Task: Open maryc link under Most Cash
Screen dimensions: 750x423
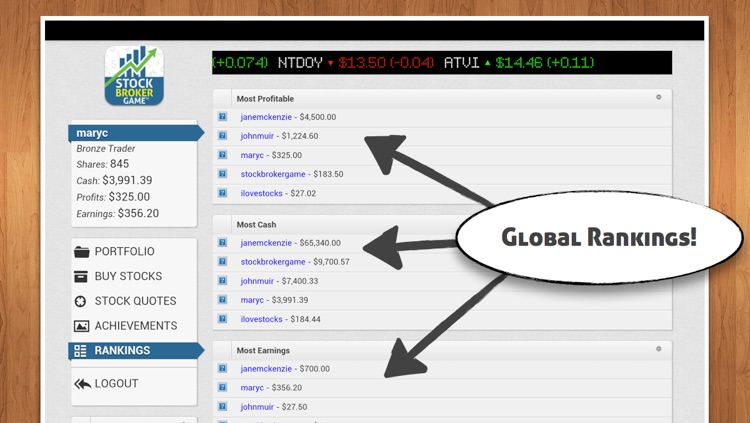Action: click(x=252, y=301)
